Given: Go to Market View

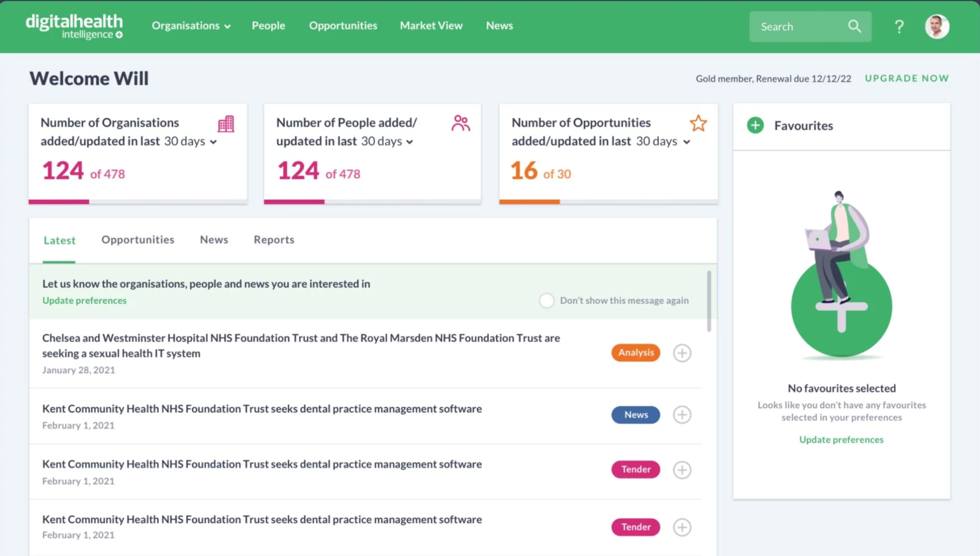Looking at the screenshot, I should pyautogui.click(x=431, y=26).
